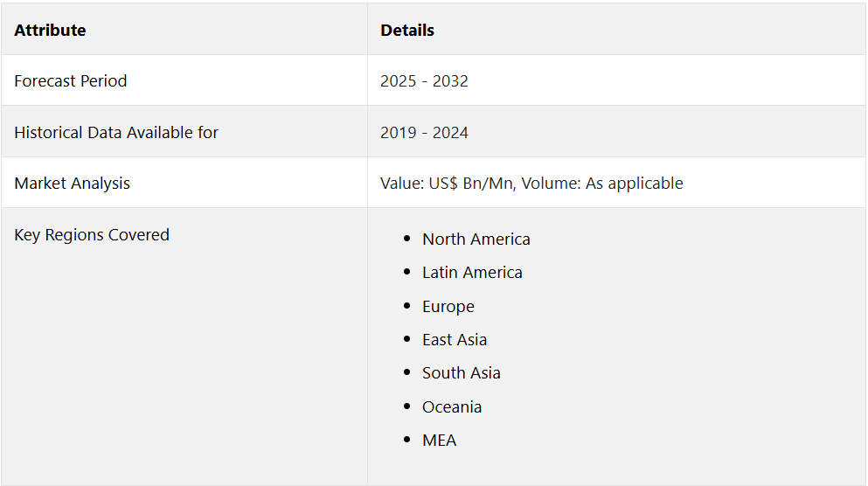Click the Europe list item

tap(448, 306)
